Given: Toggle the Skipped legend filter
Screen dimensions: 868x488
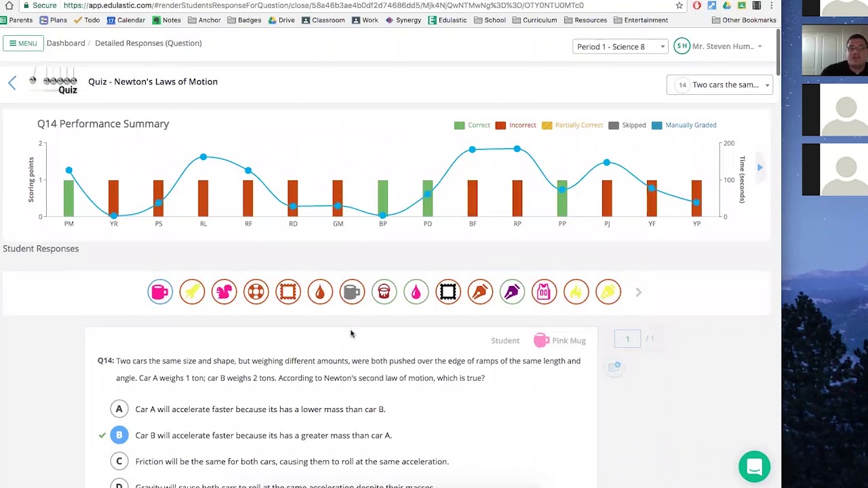Looking at the screenshot, I should click(627, 125).
